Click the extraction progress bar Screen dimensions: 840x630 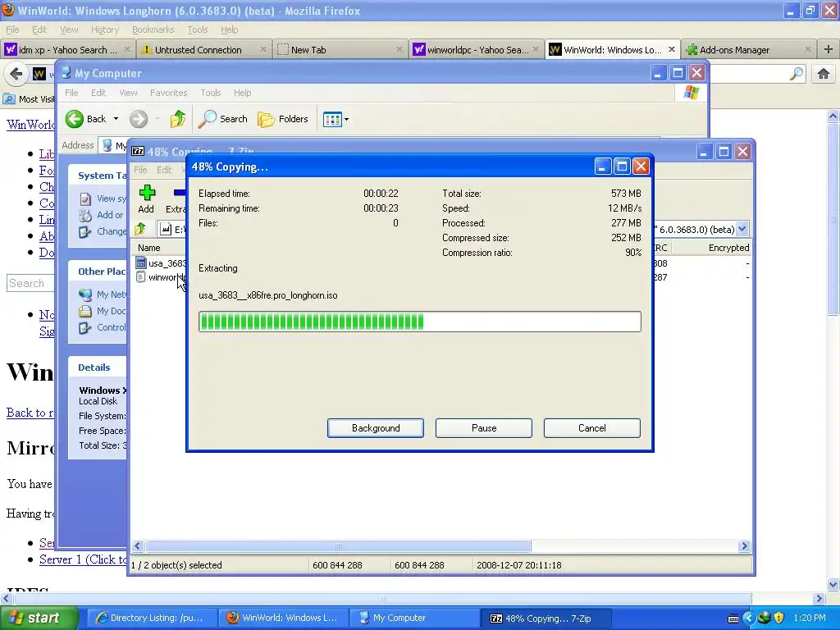coord(419,322)
